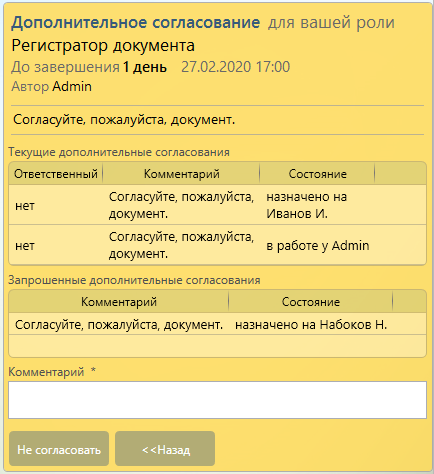Image resolution: width=434 pixels, height=474 pixels.
Task: Click requested approvals Состояние column header
Action: (311, 302)
